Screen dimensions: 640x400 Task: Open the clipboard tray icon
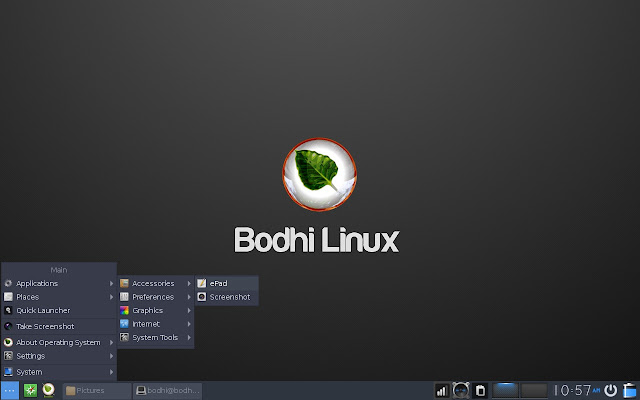tap(480, 391)
